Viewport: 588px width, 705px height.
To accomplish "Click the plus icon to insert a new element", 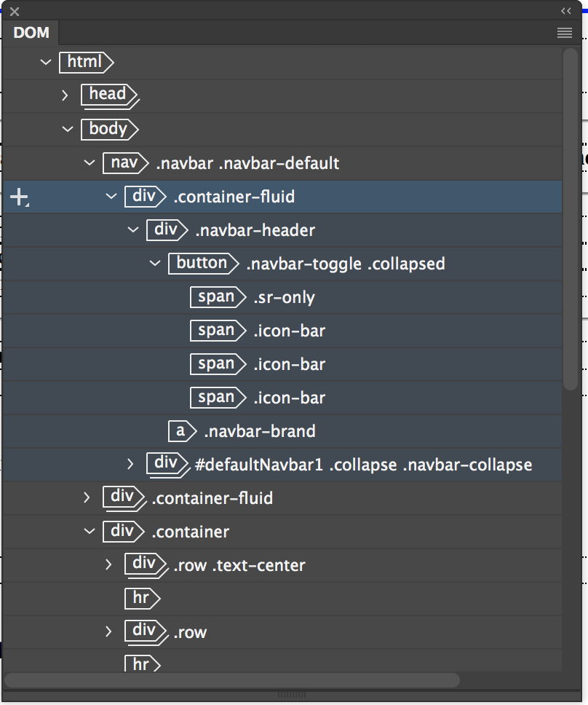I will (19, 196).
